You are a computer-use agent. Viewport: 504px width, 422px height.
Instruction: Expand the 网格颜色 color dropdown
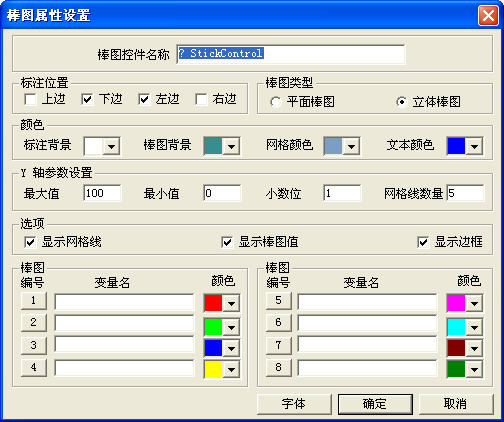tap(351, 146)
